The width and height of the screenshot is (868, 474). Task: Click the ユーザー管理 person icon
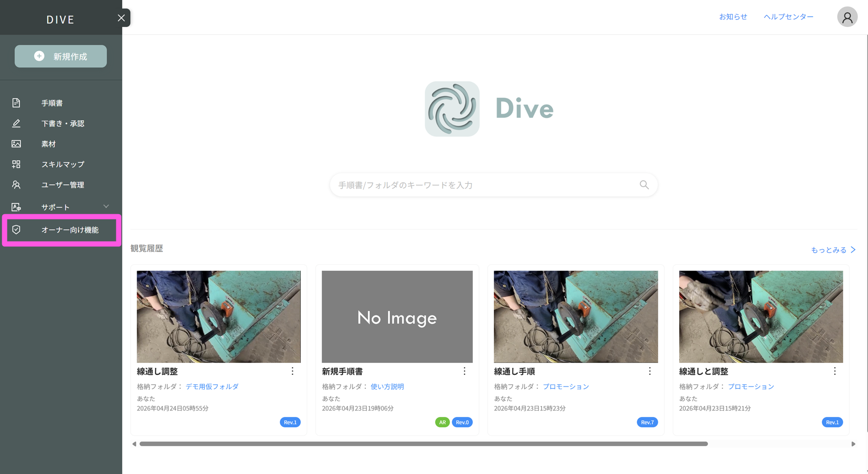point(16,185)
